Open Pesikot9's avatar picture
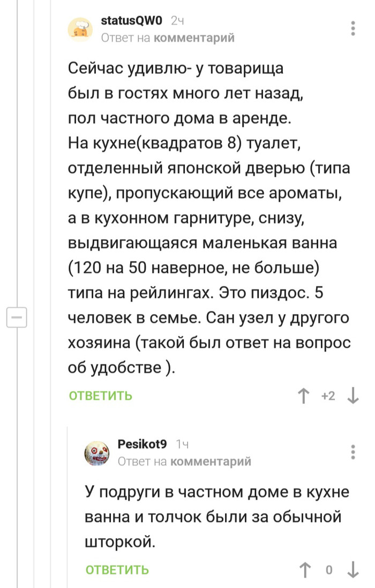The image size is (375, 588). click(x=96, y=453)
